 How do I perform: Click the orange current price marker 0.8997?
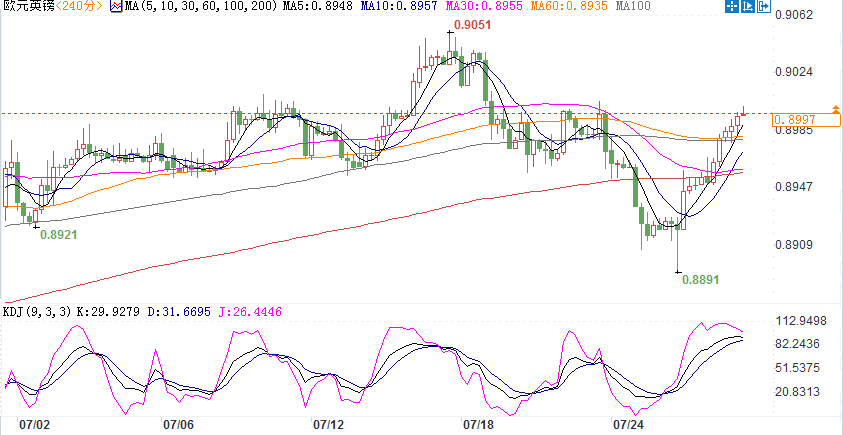click(x=795, y=120)
